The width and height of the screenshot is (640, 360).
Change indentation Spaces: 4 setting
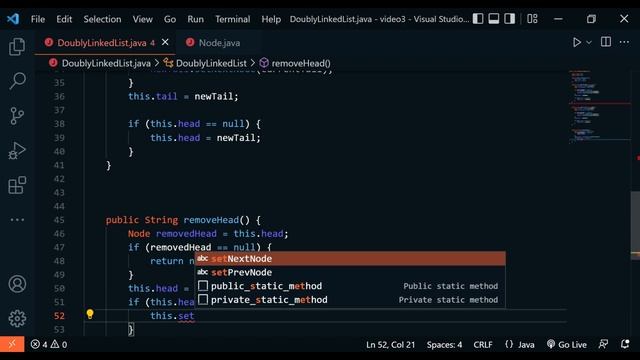pyautogui.click(x=444, y=344)
